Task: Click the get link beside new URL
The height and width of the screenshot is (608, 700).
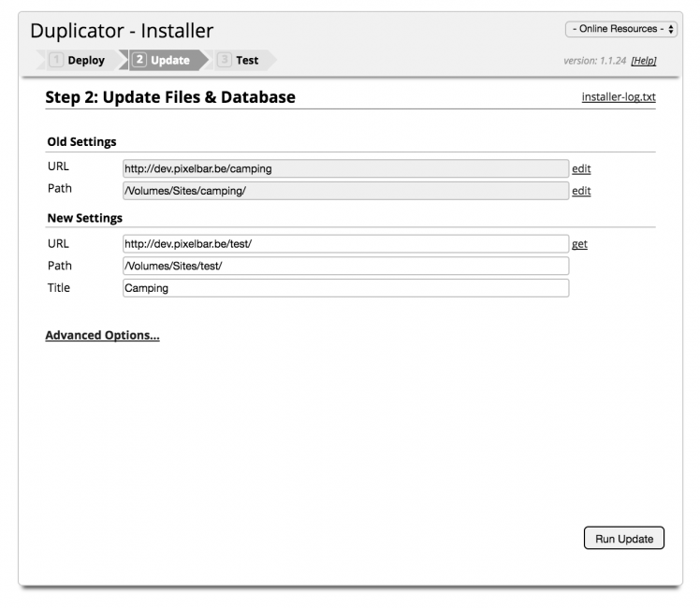Action: tap(579, 244)
